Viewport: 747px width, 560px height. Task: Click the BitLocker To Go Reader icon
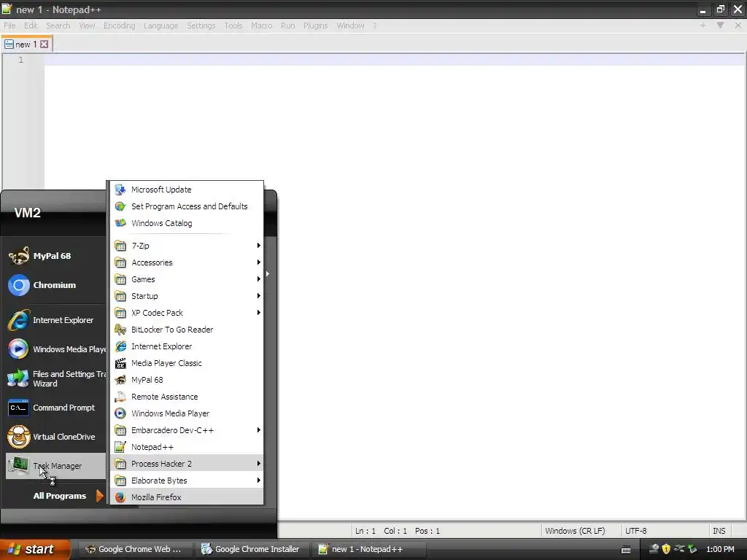coord(120,330)
